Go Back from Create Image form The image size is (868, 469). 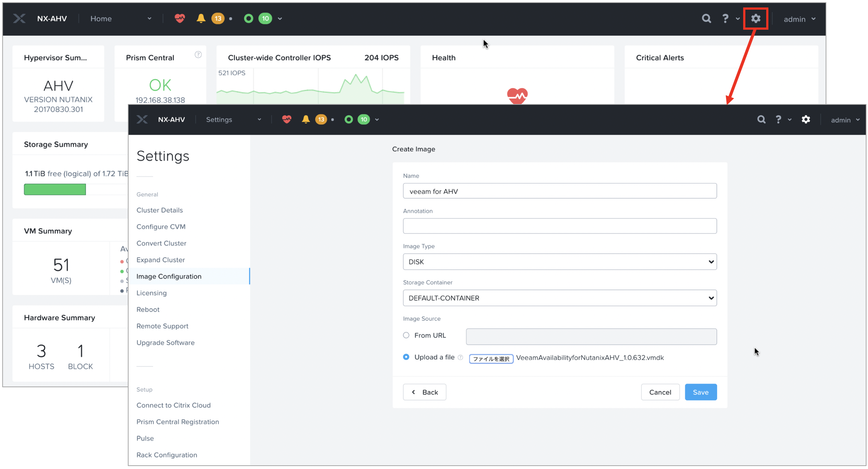pyautogui.click(x=425, y=392)
